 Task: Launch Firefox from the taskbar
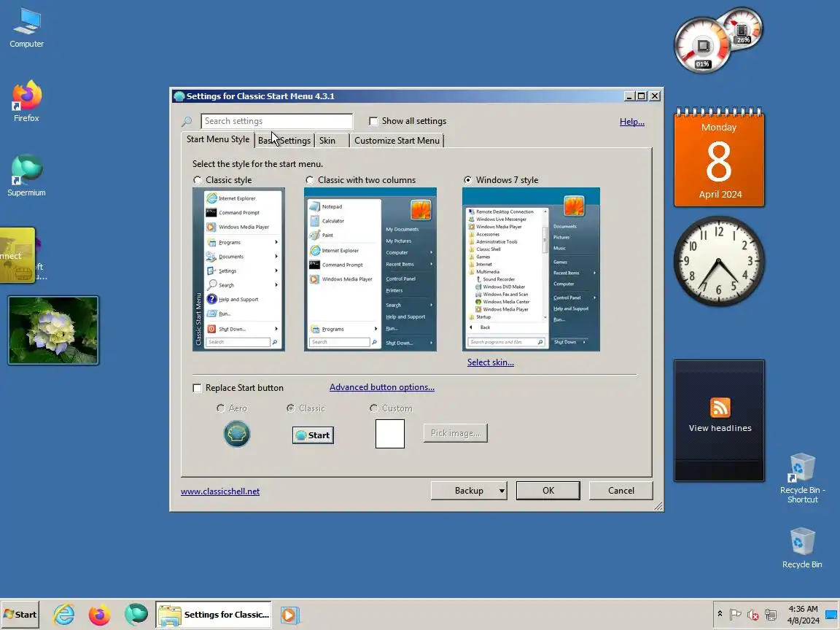click(100, 615)
